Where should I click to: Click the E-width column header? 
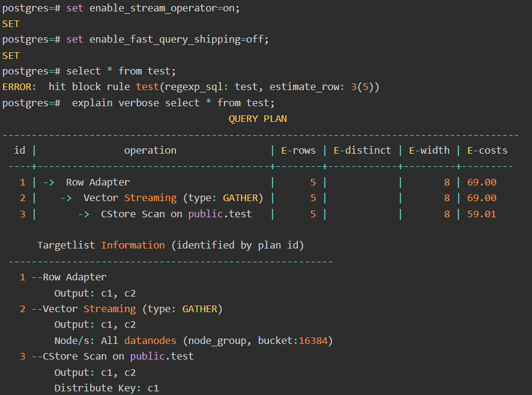(x=429, y=151)
